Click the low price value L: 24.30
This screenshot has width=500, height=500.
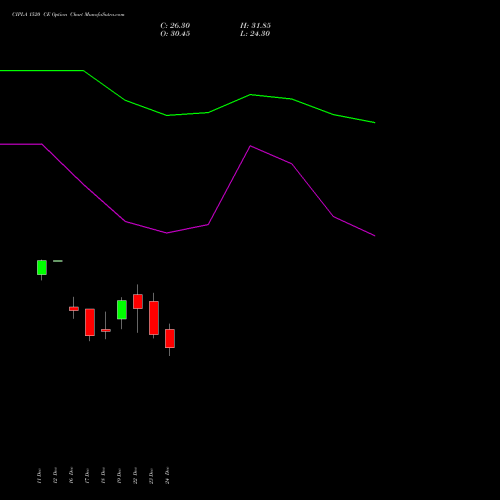255,34
